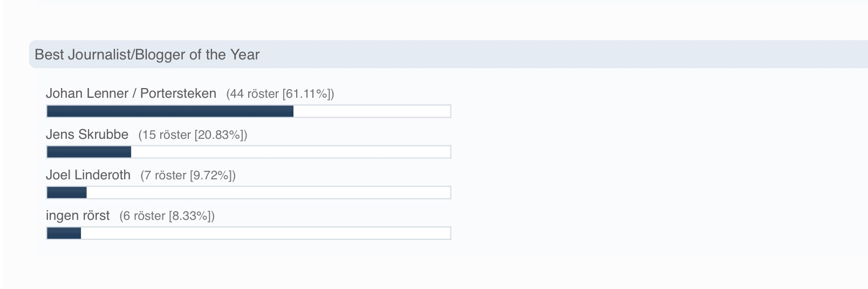Click the "44 röster [61.11%]" vote count
Image resolution: width=868 pixels, height=289 pixels.
pos(280,94)
